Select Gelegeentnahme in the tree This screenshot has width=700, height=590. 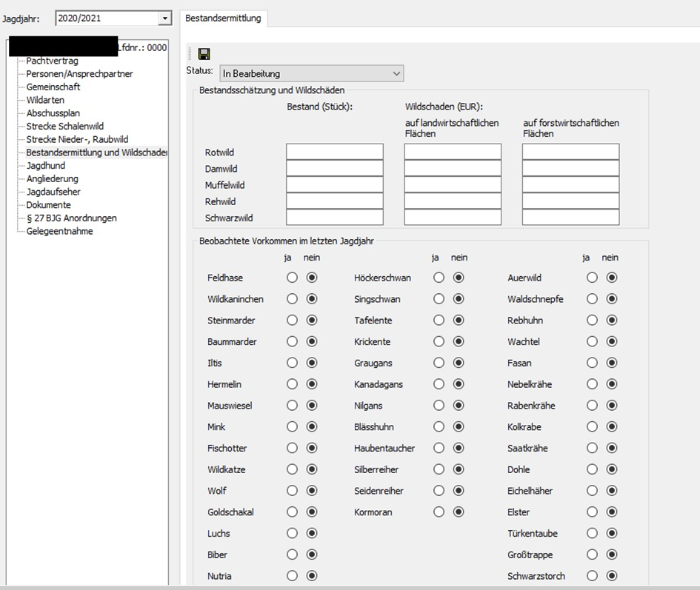coord(59,232)
